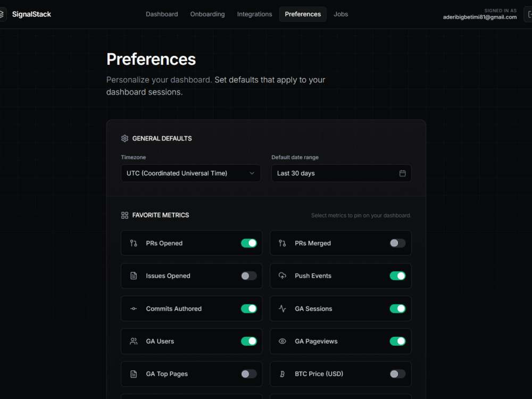Switch to the Integrations tab
532x399 pixels.
coord(254,14)
